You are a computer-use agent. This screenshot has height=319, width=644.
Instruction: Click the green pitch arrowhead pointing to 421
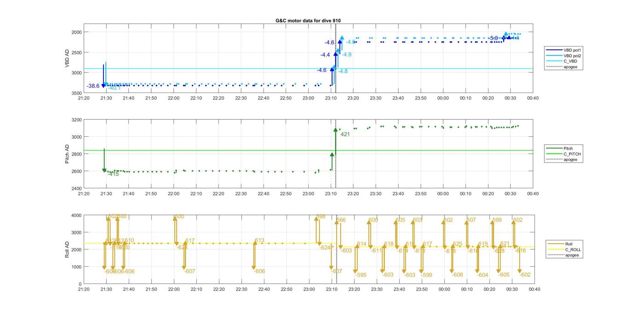pyautogui.click(x=335, y=130)
